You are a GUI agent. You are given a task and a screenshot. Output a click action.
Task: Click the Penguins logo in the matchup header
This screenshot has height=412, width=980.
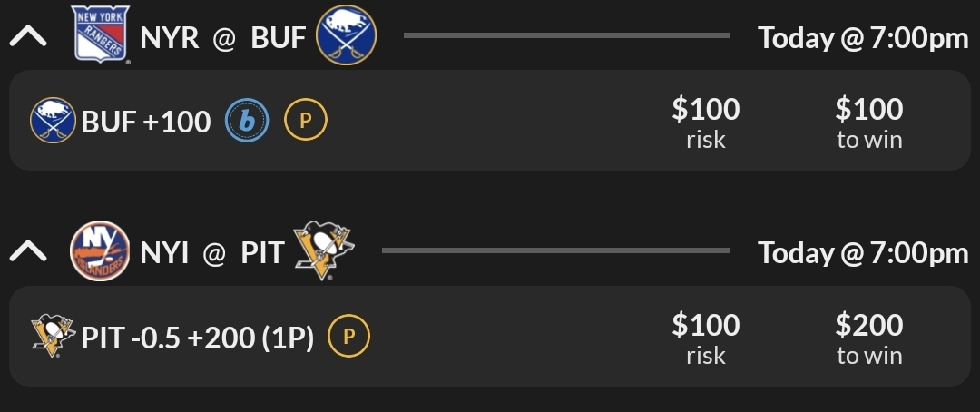325,250
